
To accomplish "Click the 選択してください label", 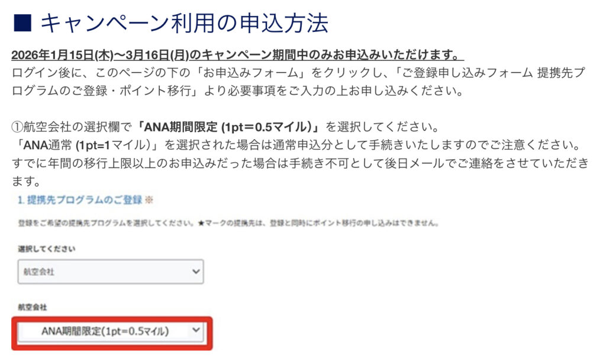I will tap(46, 249).
